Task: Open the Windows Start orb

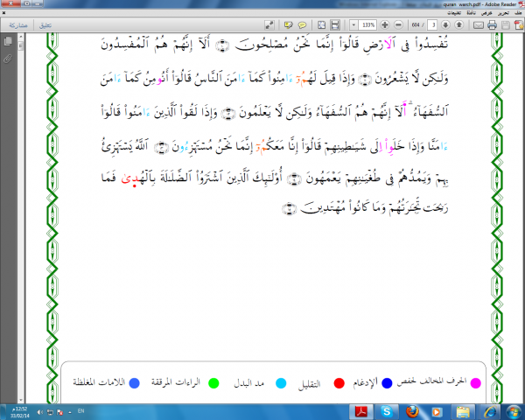Action: tap(513, 411)
